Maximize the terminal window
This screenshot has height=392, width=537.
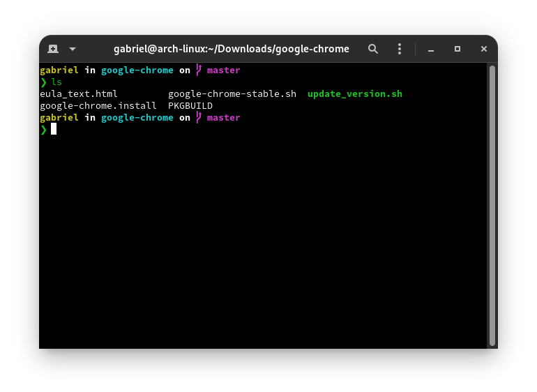pyautogui.click(x=457, y=49)
